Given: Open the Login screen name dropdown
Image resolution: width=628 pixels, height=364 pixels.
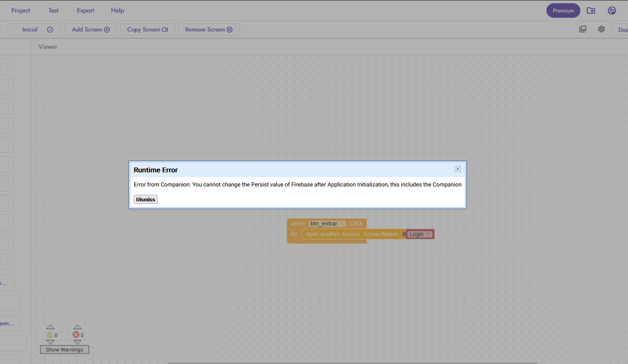Looking at the screenshot, I should (x=428, y=234).
